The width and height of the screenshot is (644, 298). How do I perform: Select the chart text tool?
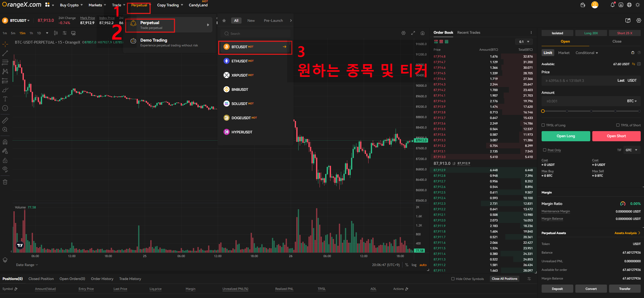click(x=5, y=99)
